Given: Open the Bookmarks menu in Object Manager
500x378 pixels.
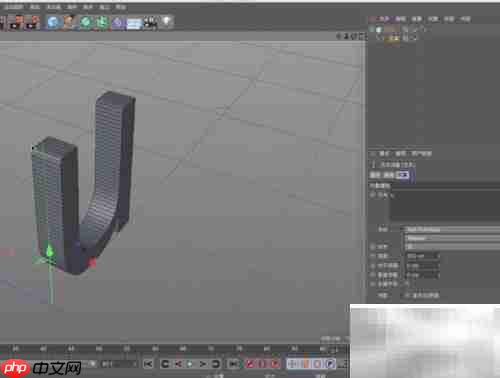Looking at the screenshot, I should 465,19.
